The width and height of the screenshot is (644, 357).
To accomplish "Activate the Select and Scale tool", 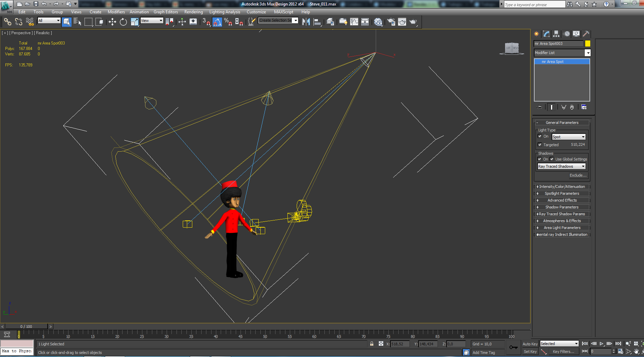I will tap(134, 22).
